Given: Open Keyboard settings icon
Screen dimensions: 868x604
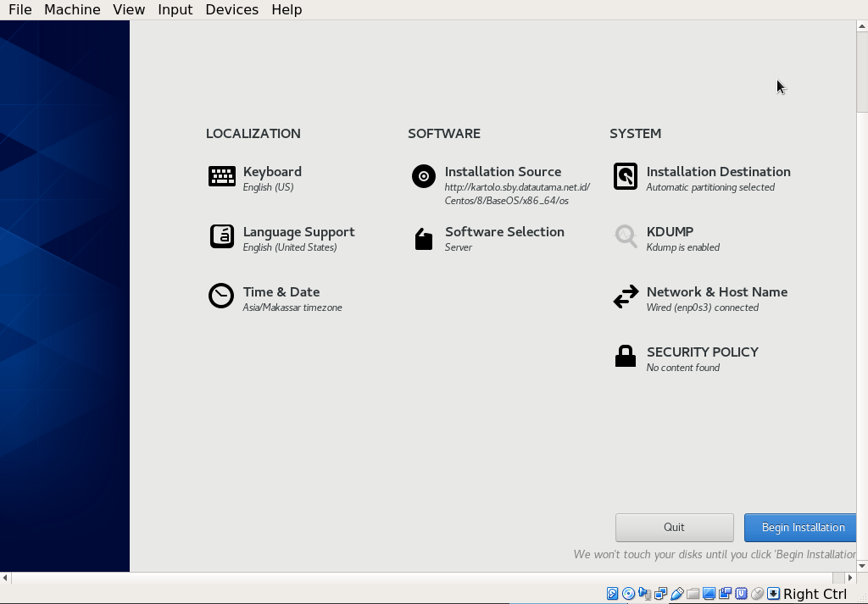Looking at the screenshot, I should pyautogui.click(x=221, y=176).
